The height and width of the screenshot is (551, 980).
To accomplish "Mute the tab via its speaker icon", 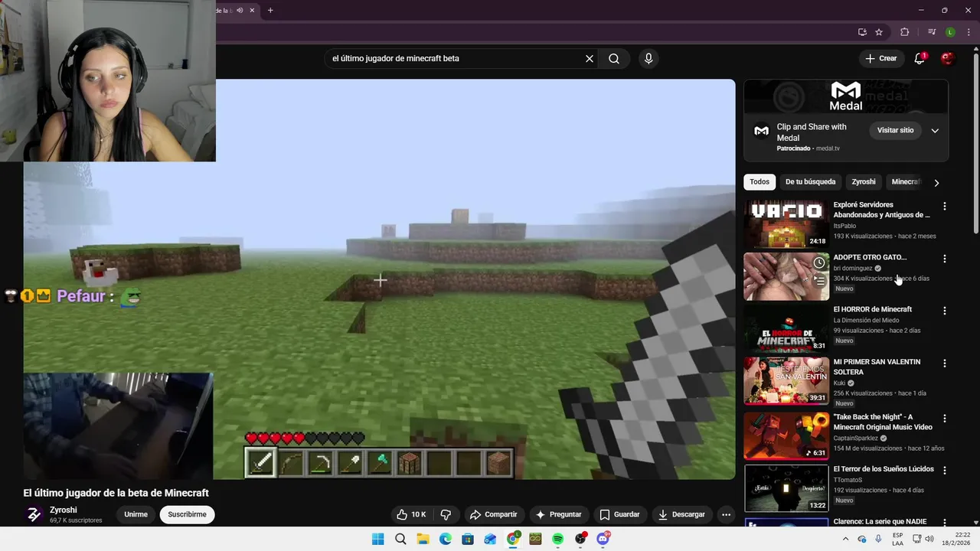I will pos(240,10).
